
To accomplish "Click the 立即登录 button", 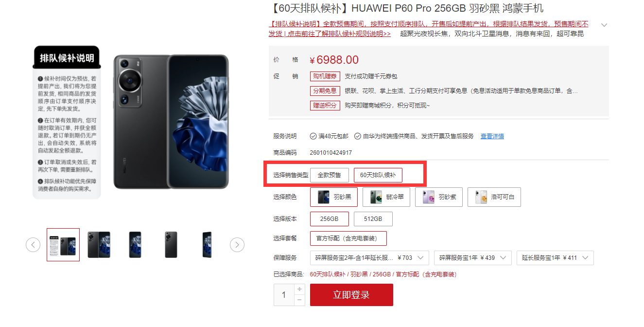I will click(x=351, y=295).
